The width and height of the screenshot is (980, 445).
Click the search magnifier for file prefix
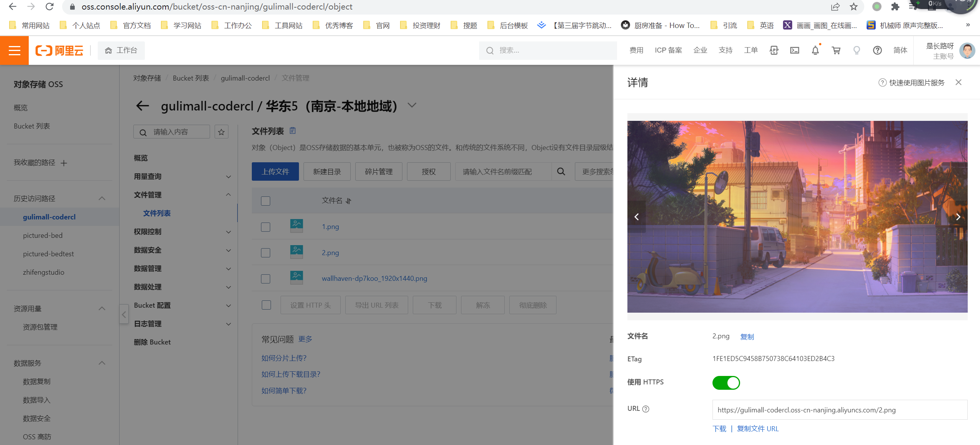coord(561,171)
